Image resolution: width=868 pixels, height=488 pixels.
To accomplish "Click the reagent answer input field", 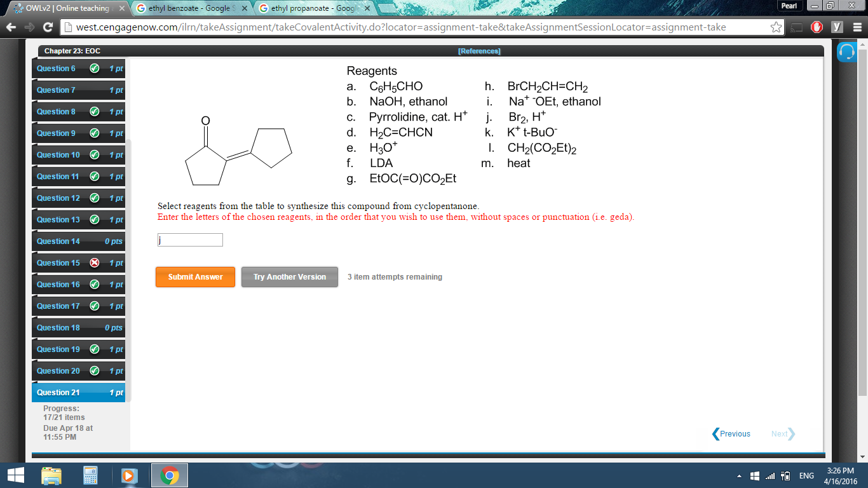I will (x=189, y=240).
